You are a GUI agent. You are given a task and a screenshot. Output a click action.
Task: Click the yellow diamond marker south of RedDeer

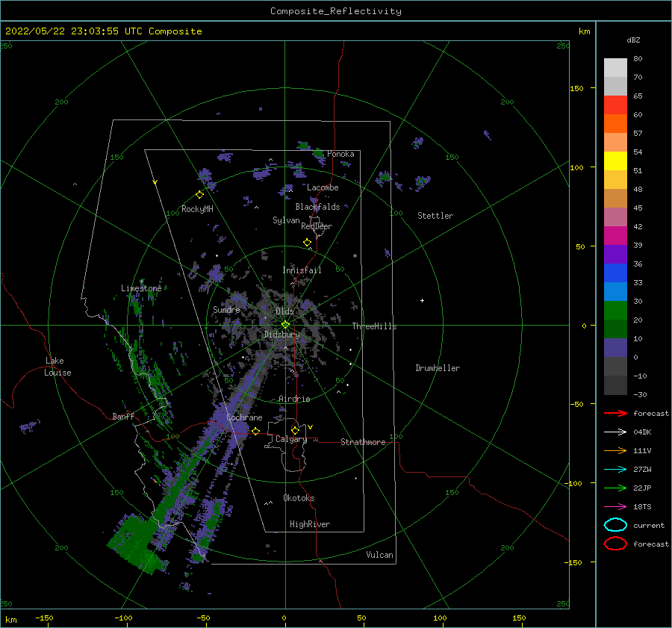point(307,243)
